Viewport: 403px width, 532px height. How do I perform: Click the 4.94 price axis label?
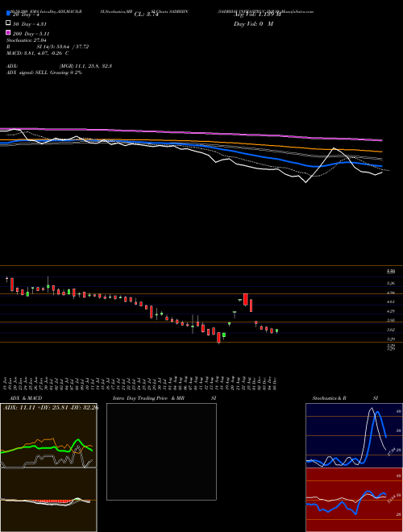[390, 293]
